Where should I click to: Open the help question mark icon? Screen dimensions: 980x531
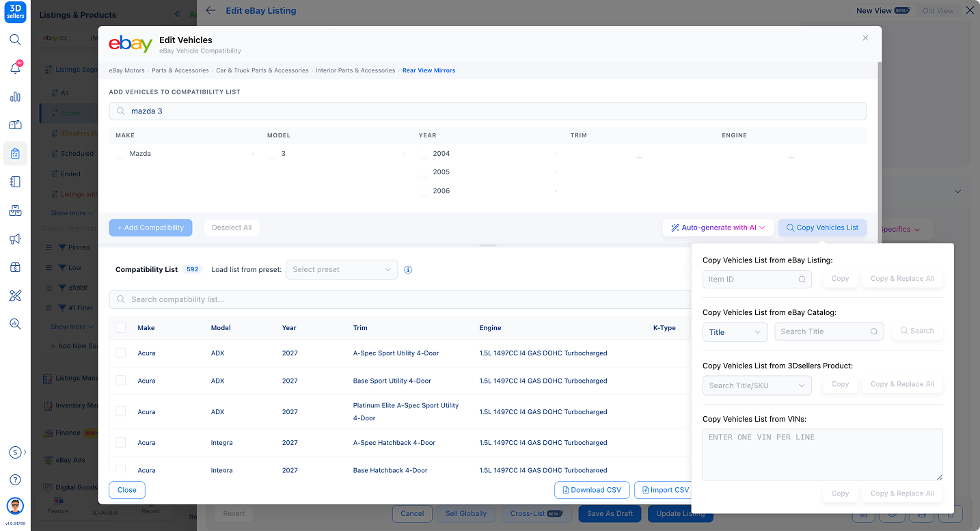[x=15, y=480]
